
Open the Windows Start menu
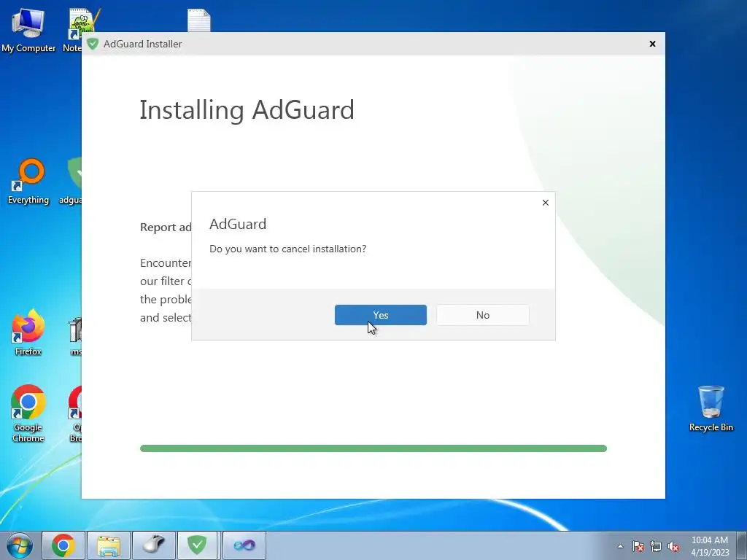[x=20, y=545]
